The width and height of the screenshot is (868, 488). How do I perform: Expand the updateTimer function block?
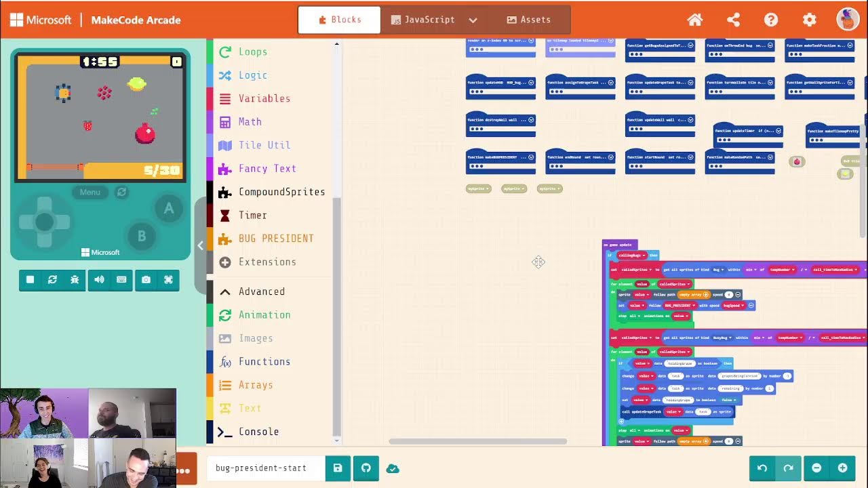(778, 131)
